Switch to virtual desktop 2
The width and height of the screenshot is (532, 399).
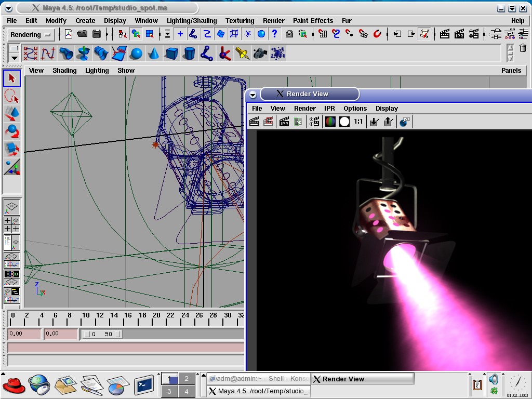pos(187,379)
